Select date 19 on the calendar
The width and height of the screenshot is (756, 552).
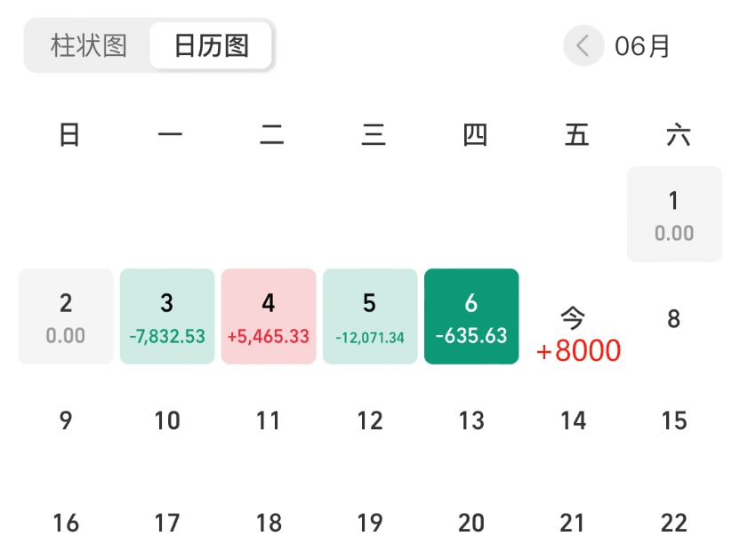[x=370, y=523]
